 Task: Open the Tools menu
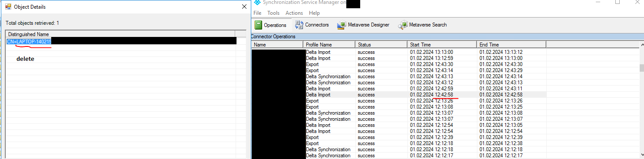(273, 13)
